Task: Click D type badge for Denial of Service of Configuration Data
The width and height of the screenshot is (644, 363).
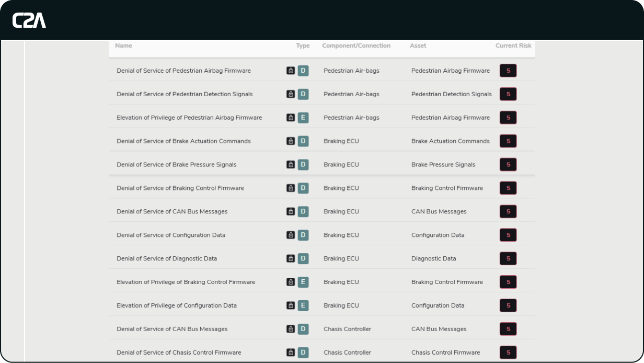Action: (x=303, y=235)
